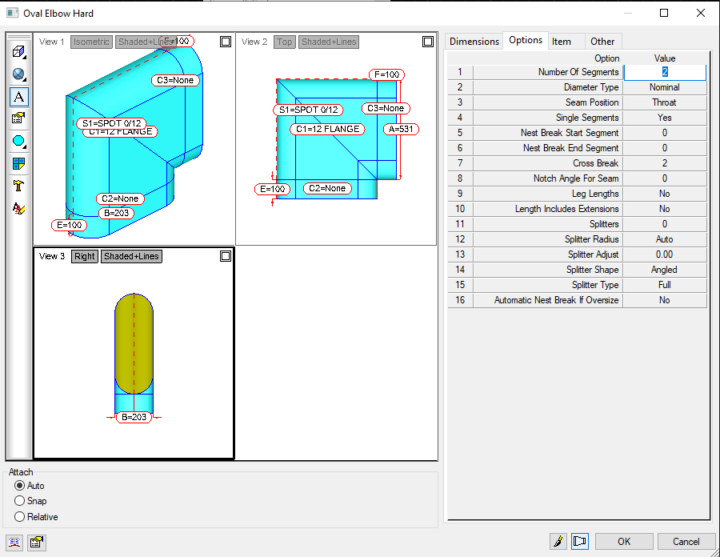Image resolution: width=720 pixels, height=557 pixels.
Task: Click the four-pane view layout icon
Action: (x=19, y=163)
